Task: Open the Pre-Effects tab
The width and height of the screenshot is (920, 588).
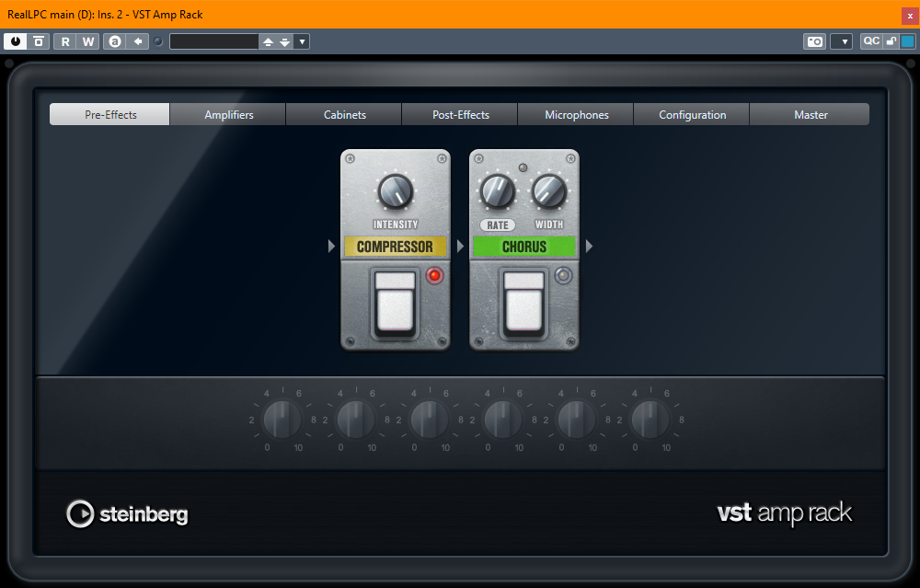Action: 110,114
